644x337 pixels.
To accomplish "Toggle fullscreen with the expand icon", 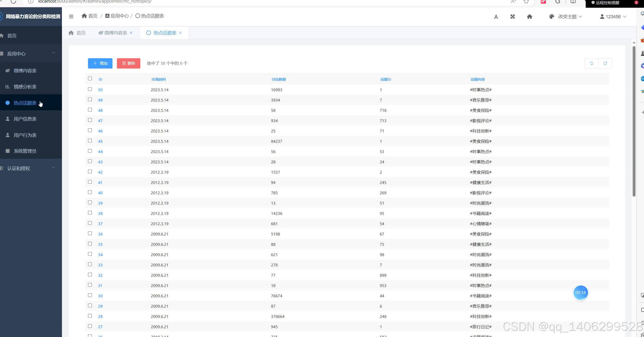I will point(513,16).
